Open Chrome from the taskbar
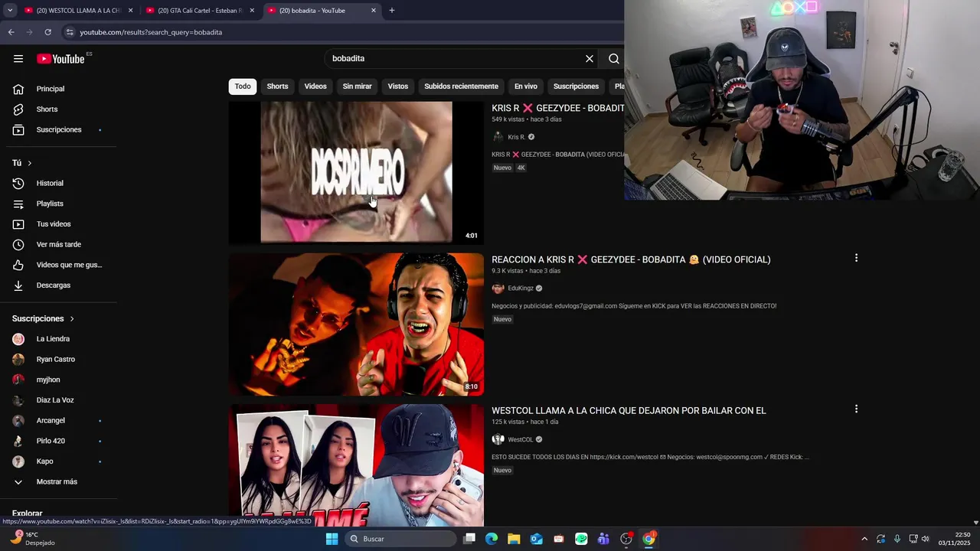The width and height of the screenshot is (980, 551). coord(648,539)
